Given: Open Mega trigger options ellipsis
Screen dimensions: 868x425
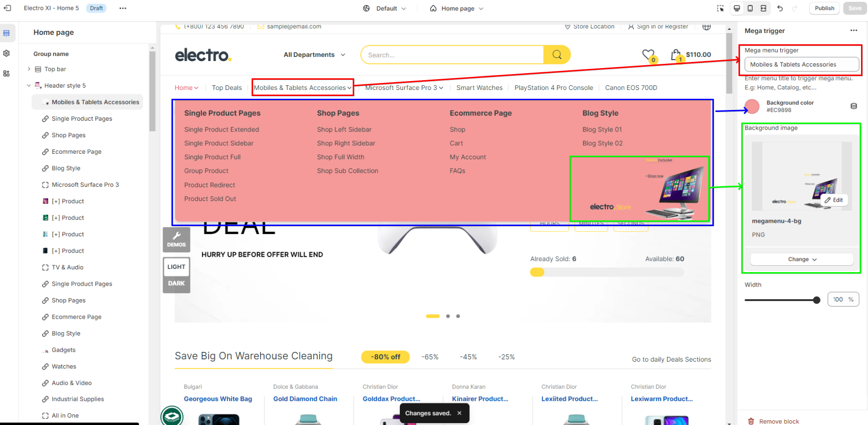Looking at the screenshot, I should point(854,30).
